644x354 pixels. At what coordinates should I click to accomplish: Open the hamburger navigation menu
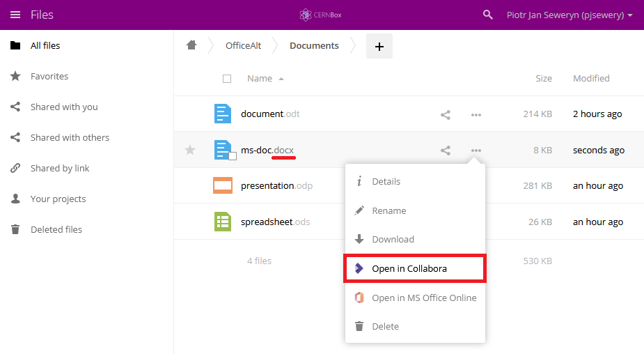pos(15,15)
